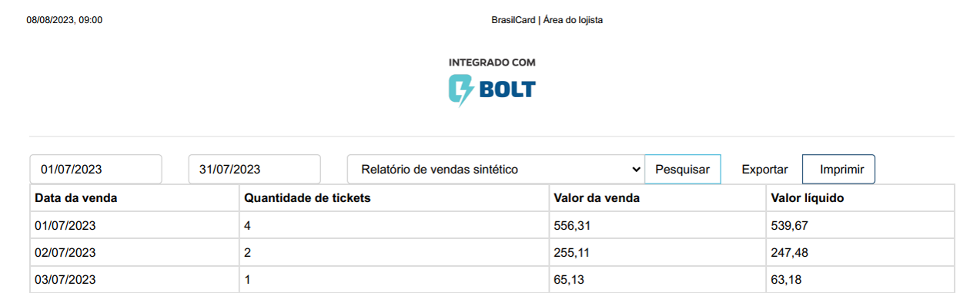Focus the start date field 01/07/2023

96,170
